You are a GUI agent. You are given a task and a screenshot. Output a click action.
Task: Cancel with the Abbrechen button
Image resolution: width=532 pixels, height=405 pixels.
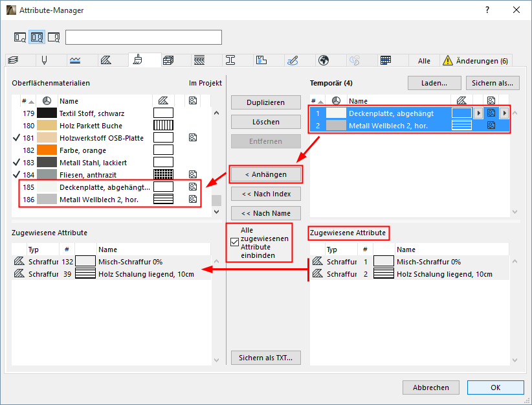pos(431,388)
